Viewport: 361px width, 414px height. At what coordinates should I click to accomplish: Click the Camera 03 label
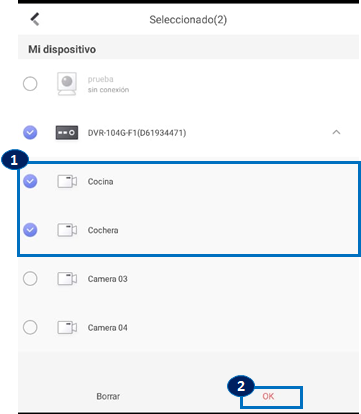tap(107, 279)
